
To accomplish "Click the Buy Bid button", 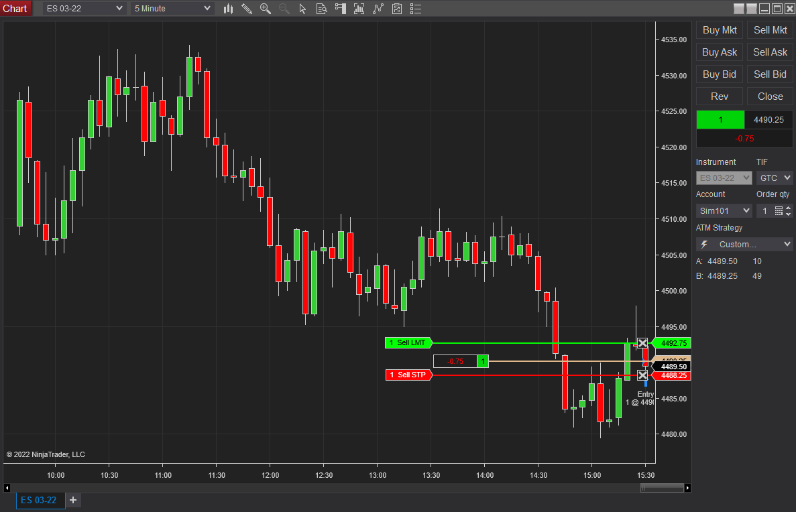I will tap(719, 75).
